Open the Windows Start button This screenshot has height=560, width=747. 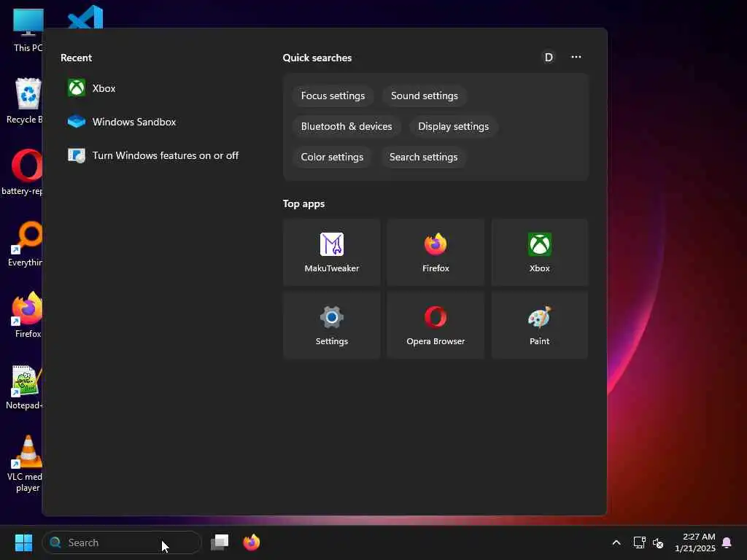click(23, 542)
